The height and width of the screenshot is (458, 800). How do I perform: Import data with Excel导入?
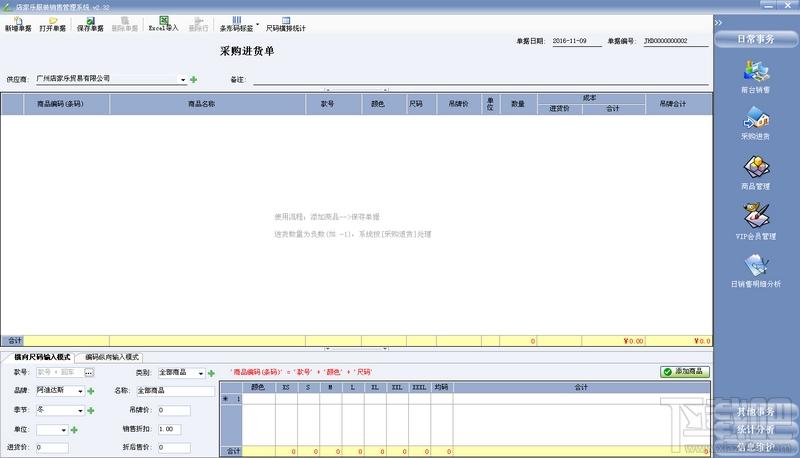[x=163, y=24]
